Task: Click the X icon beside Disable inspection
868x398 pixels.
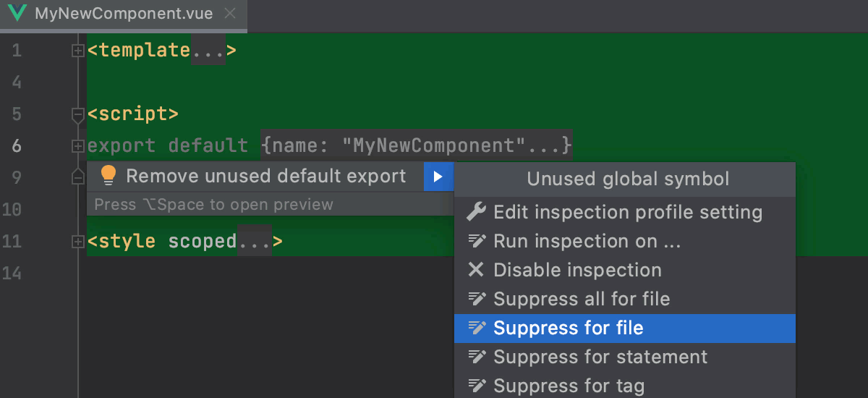Action: click(475, 270)
